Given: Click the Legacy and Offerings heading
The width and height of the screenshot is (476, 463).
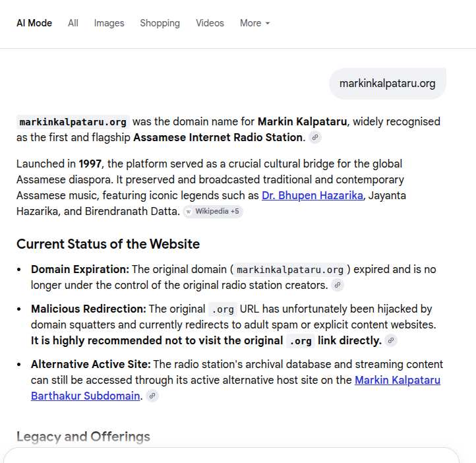Looking at the screenshot, I should tap(83, 437).
